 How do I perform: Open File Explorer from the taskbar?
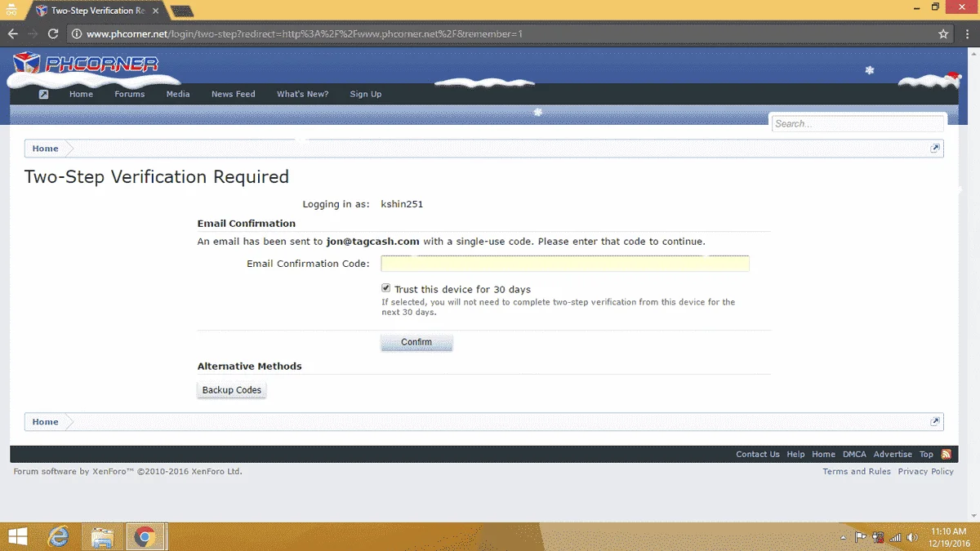pos(102,536)
